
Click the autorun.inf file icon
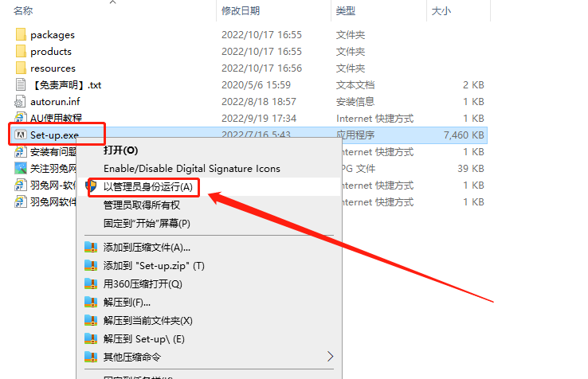[21, 102]
